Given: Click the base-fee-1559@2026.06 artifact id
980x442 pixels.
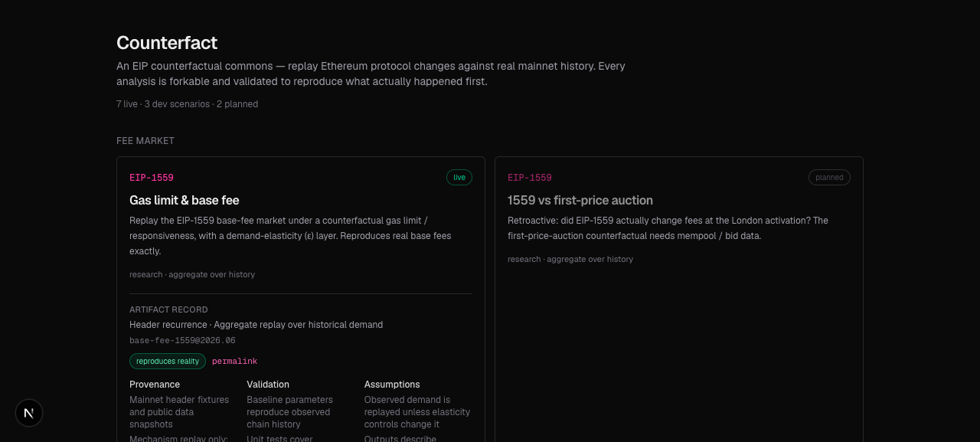Looking at the screenshot, I should (182, 340).
